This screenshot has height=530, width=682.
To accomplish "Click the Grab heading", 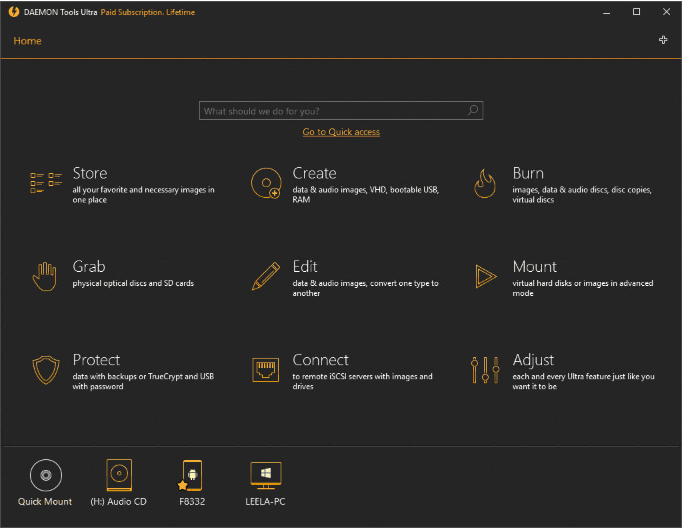I will point(89,267).
